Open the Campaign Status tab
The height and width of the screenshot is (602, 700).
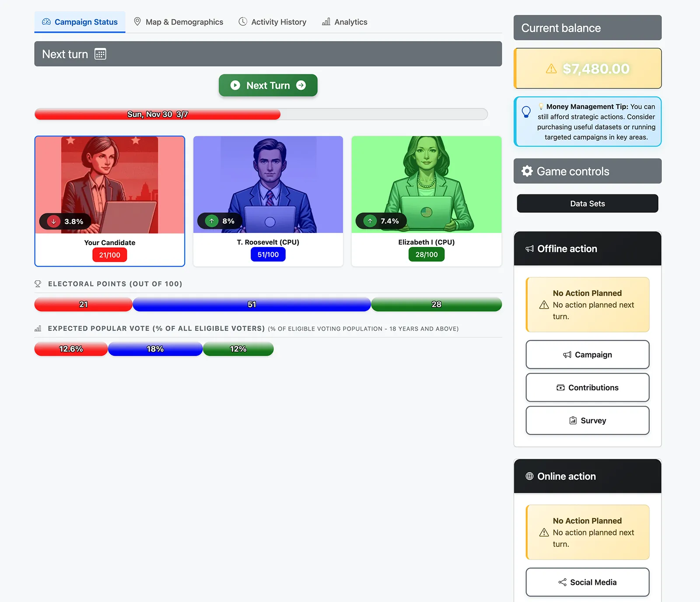pyautogui.click(x=80, y=22)
